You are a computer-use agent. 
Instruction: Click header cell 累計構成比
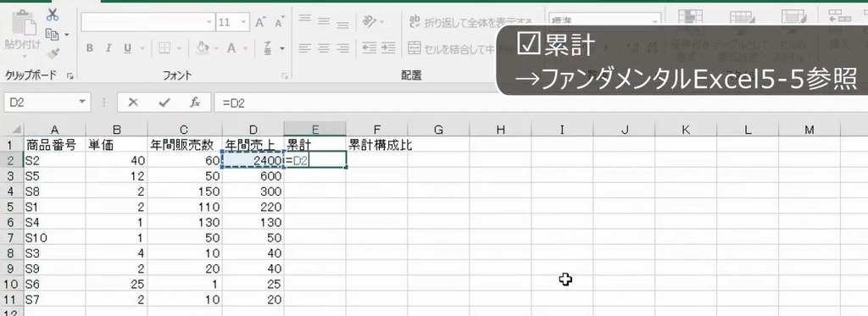(377, 145)
